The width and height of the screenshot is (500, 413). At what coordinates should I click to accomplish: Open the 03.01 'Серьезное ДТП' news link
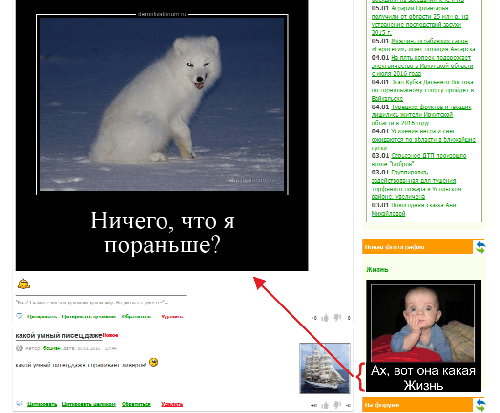tap(429, 156)
